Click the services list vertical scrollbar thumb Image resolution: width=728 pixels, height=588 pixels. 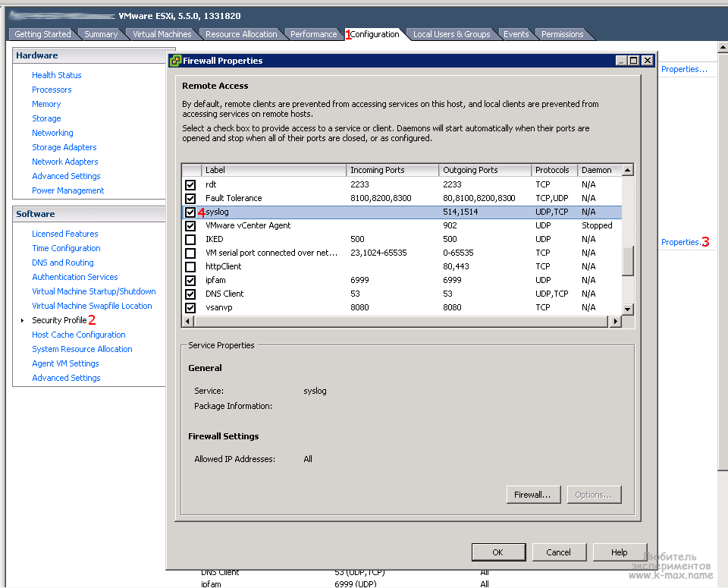[628, 260]
